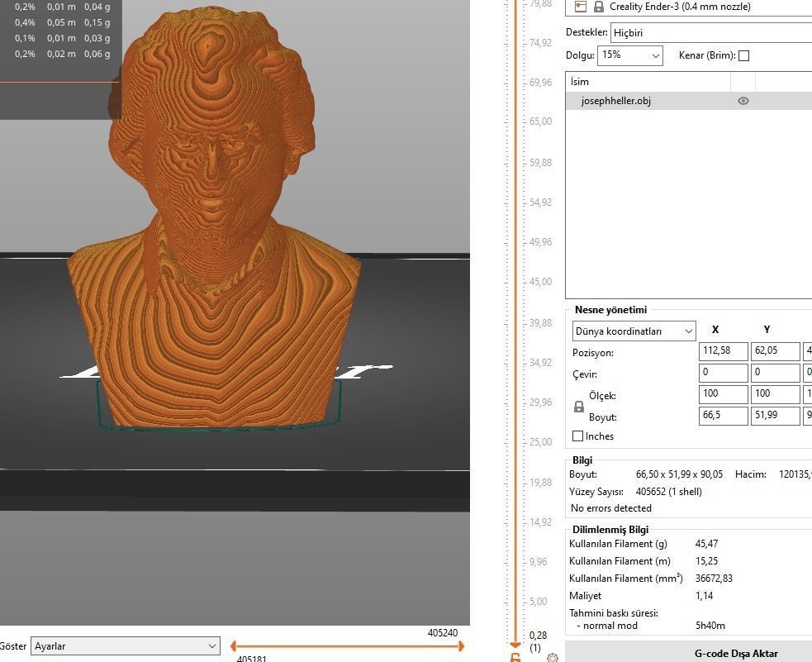Click the layer slider lock icon at the bottom
The height and width of the screenshot is (662, 812).
(x=515, y=658)
